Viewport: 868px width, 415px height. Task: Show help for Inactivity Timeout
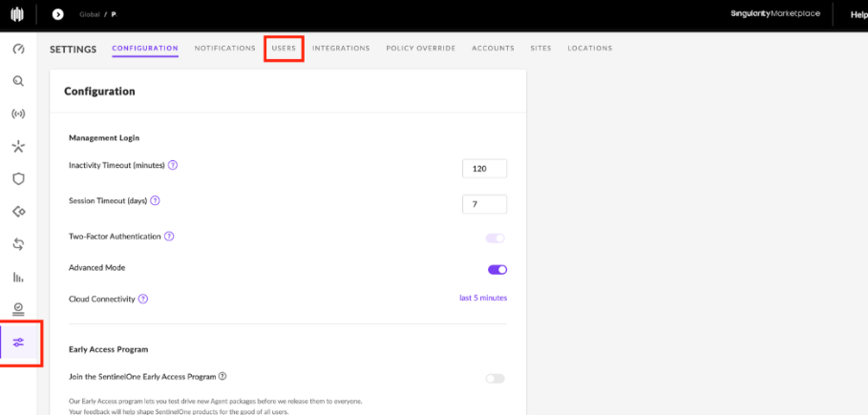point(173,165)
